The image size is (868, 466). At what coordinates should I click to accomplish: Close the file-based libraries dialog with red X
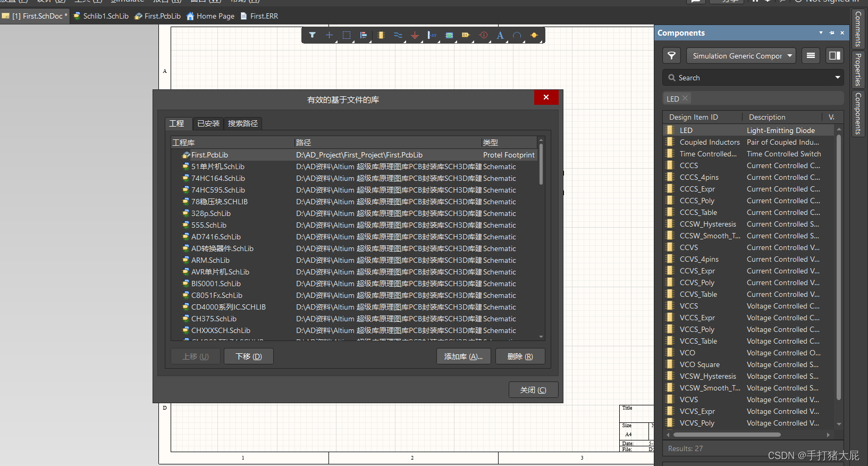click(x=546, y=97)
